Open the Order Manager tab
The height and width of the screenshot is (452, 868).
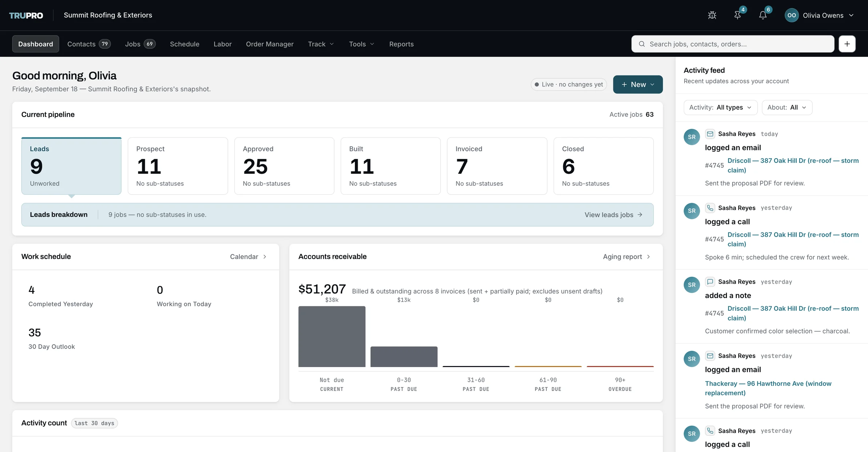click(269, 44)
